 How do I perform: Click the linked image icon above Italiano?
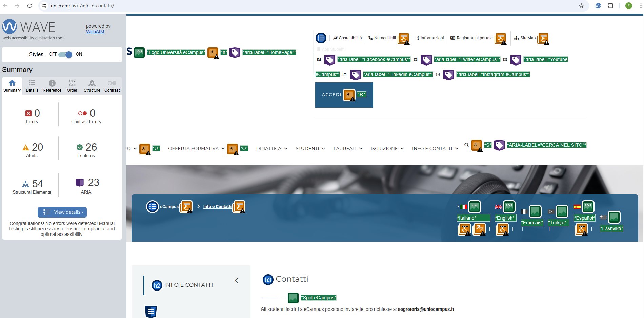[x=474, y=206]
